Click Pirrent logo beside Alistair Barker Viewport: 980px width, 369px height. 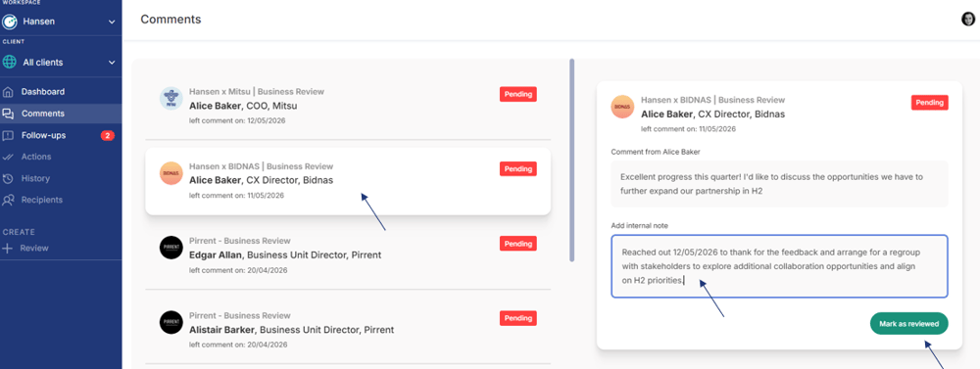[171, 322]
